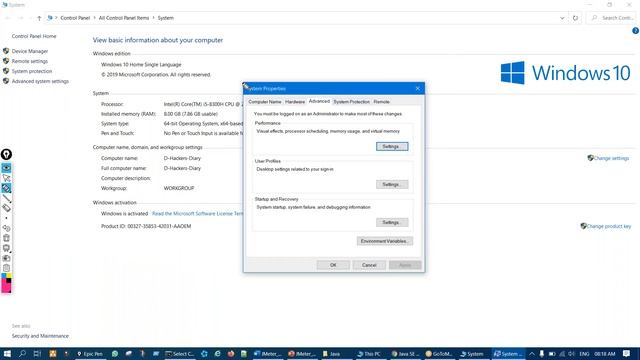Open Edge browser from taskbar
The image size is (640, 360).
coord(218,353)
